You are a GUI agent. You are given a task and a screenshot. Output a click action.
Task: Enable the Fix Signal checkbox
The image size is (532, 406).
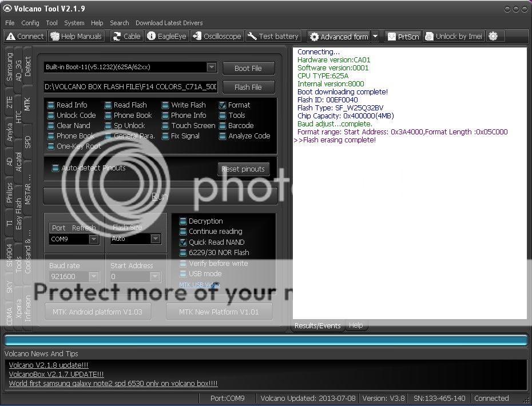coord(165,136)
